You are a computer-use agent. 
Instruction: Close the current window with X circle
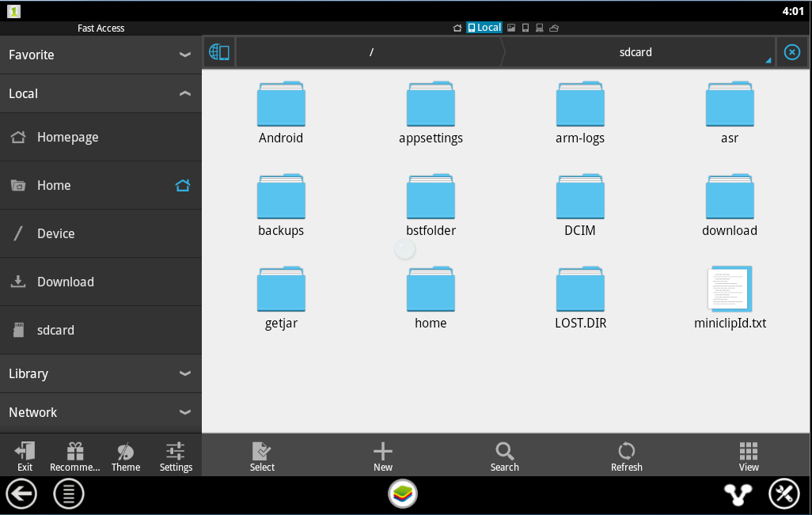click(791, 51)
